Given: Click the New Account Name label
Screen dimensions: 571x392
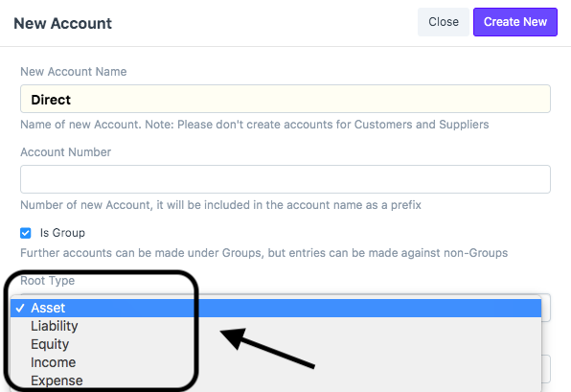Looking at the screenshot, I should (x=74, y=72).
